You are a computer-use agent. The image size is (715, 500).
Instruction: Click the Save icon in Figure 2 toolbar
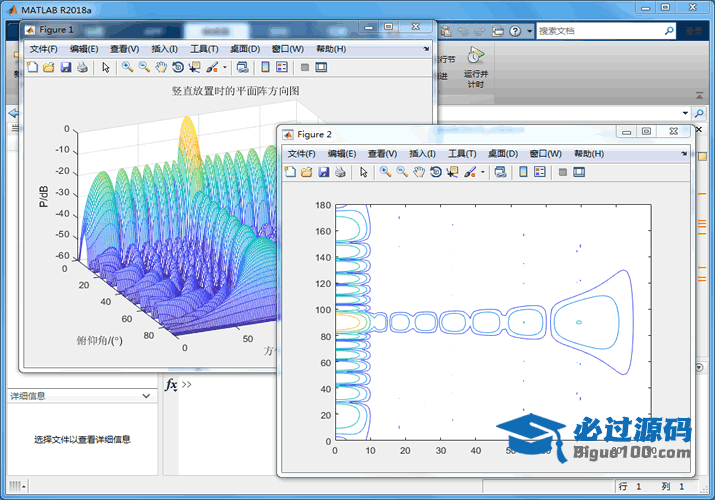click(x=324, y=172)
